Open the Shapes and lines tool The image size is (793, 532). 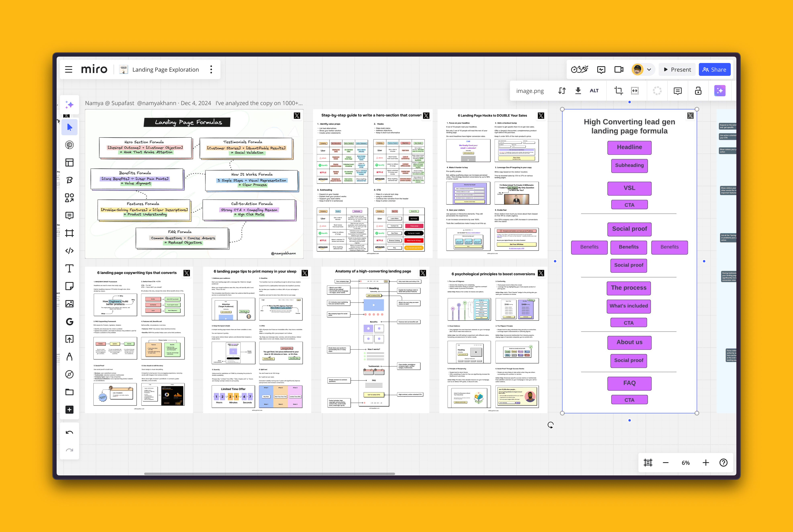(69, 198)
